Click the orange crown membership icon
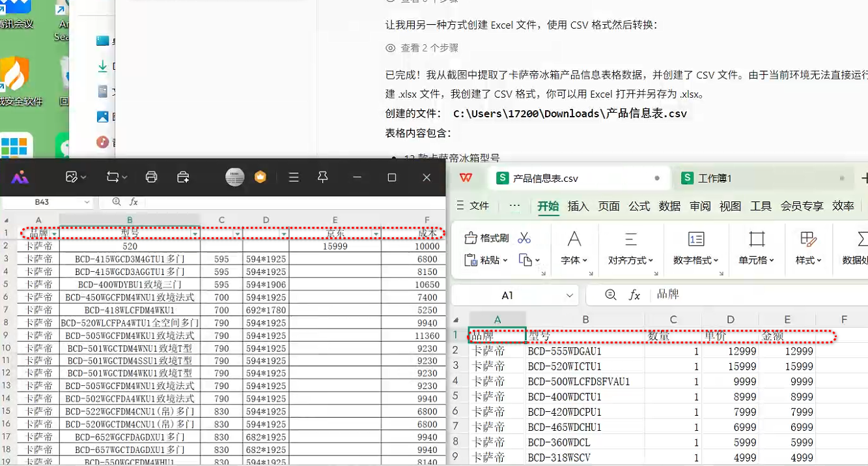This screenshot has height=466, width=868. pos(260,177)
